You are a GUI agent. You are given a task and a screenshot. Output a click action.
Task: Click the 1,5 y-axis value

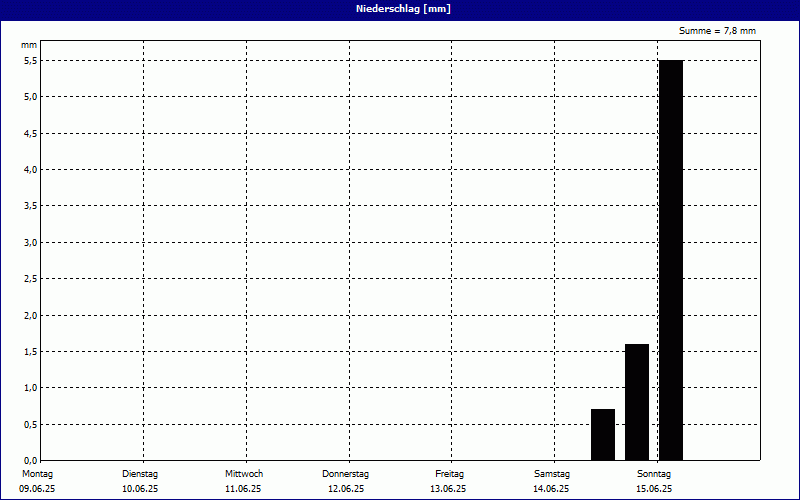tap(31, 352)
